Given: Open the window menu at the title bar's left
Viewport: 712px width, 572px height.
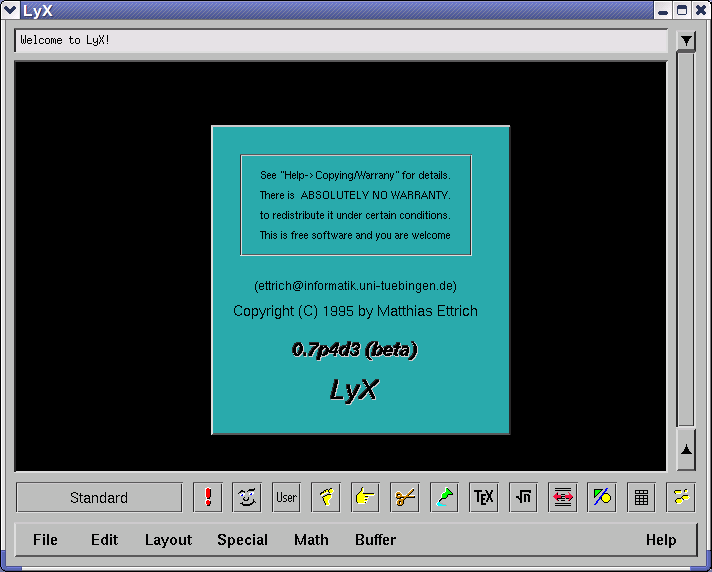Looking at the screenshot, I should [x=10, y=10].
